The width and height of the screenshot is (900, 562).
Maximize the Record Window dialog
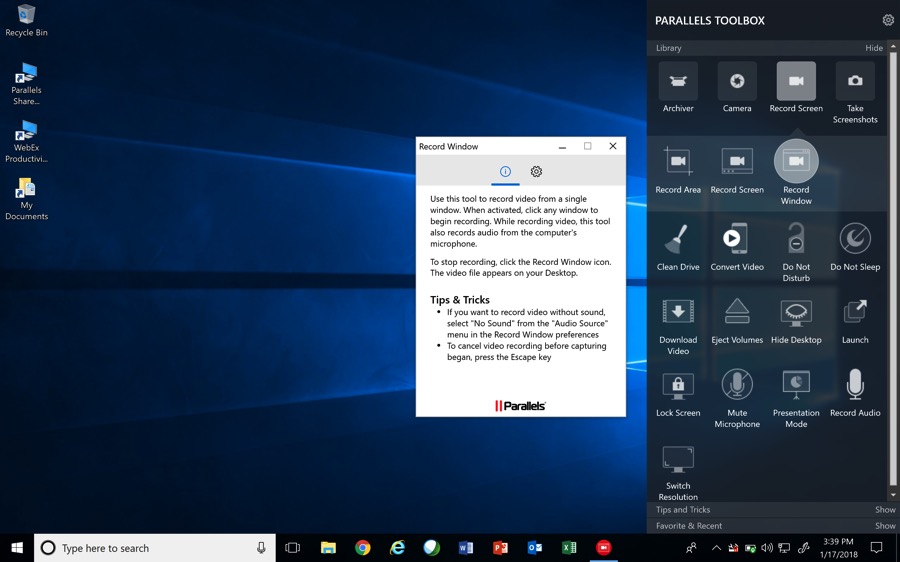click(x=588, y=146)
